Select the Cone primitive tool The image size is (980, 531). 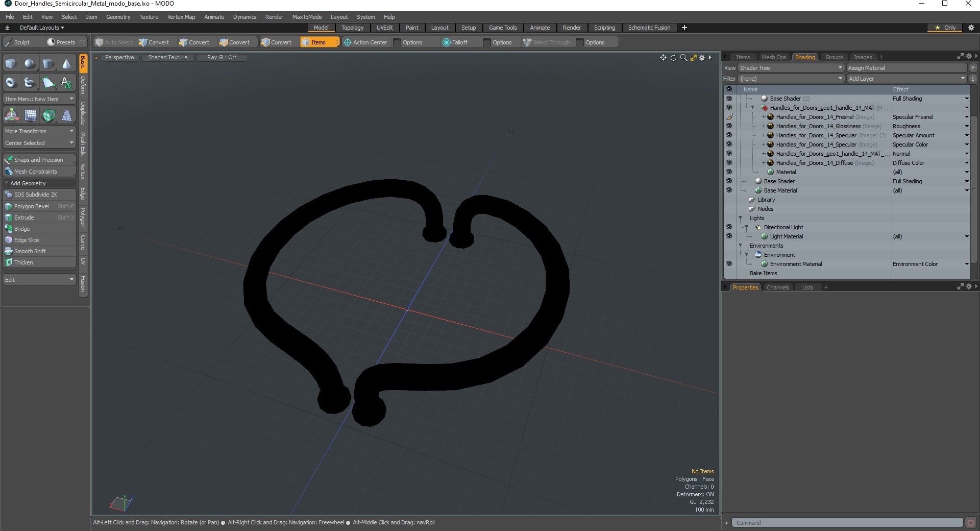pos(67,64)
